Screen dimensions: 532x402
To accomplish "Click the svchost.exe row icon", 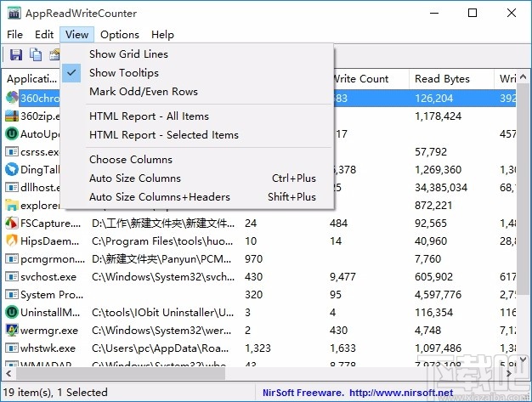I will (12, 276).
